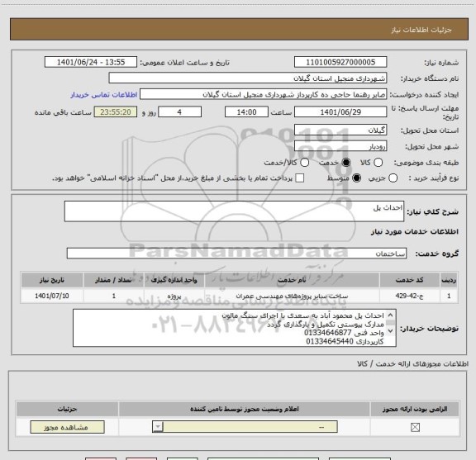Image resolution: width=476 pixels, height=460 pixels.
Task: Click the delivery city field رودبار
Action: pyautogui.click(x=340, y=146)
